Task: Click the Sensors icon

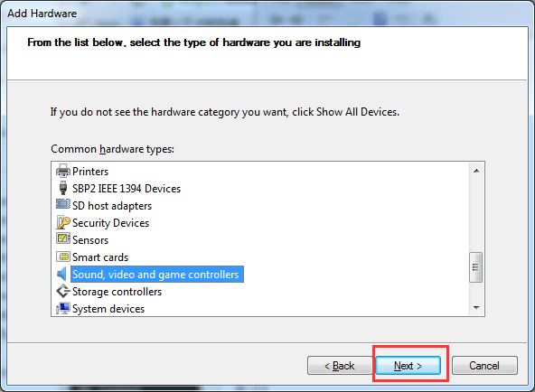Action: click(62, 238)
